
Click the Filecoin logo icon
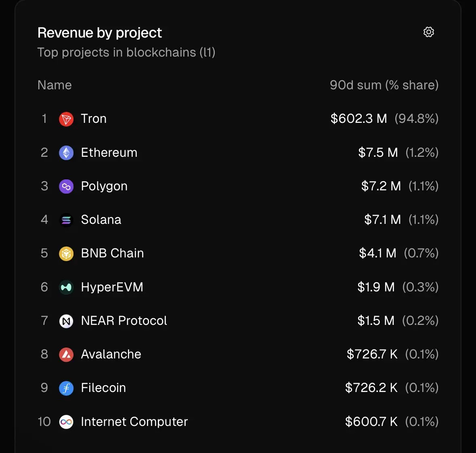(66, 388)
